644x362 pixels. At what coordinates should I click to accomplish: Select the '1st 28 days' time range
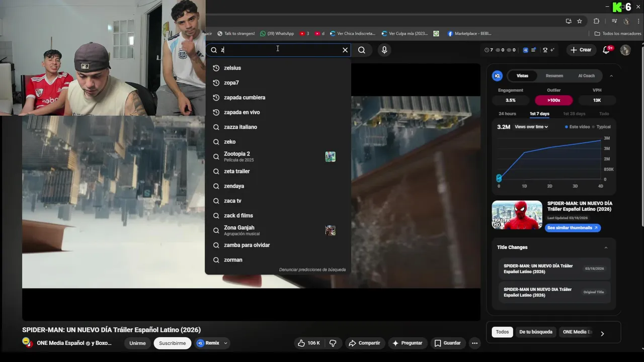(574, 114)
